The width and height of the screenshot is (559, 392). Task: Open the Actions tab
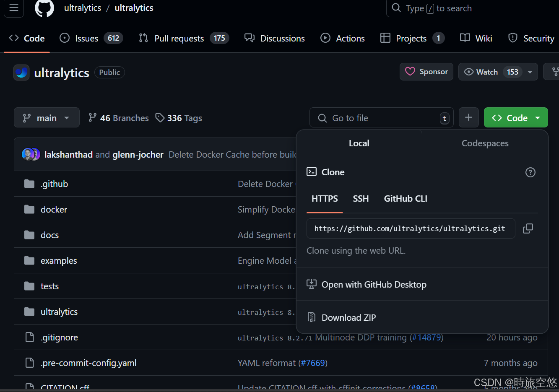pyautogui.click(x=343, y=38)
